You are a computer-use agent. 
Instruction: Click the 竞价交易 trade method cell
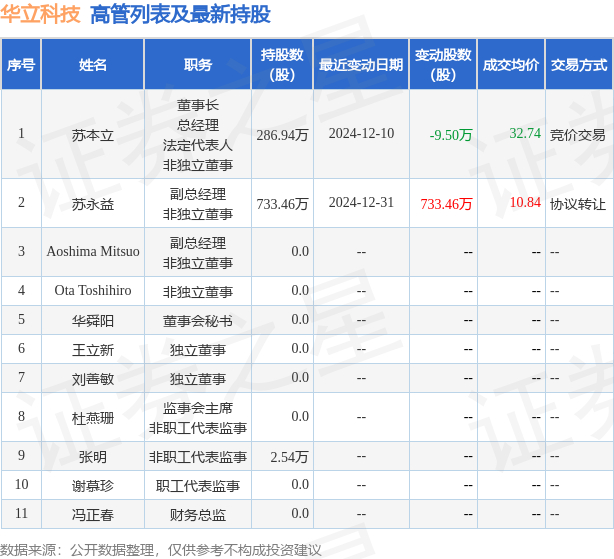[x=578, y=135]
